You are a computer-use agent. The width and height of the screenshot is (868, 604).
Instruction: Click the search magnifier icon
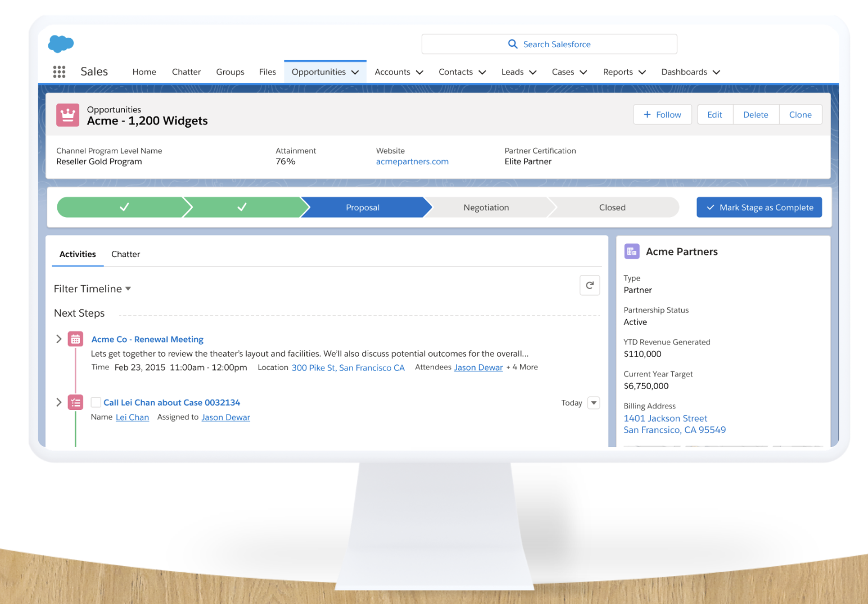click(513, 44)
